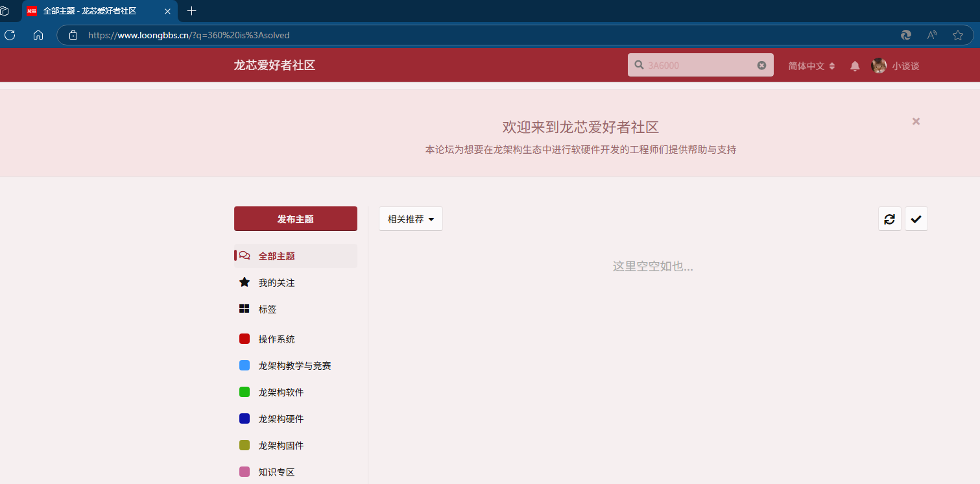Click the search input field
The width and height of the screenshot is (980, 484).
pyautogui.click(x=697, y=66)
